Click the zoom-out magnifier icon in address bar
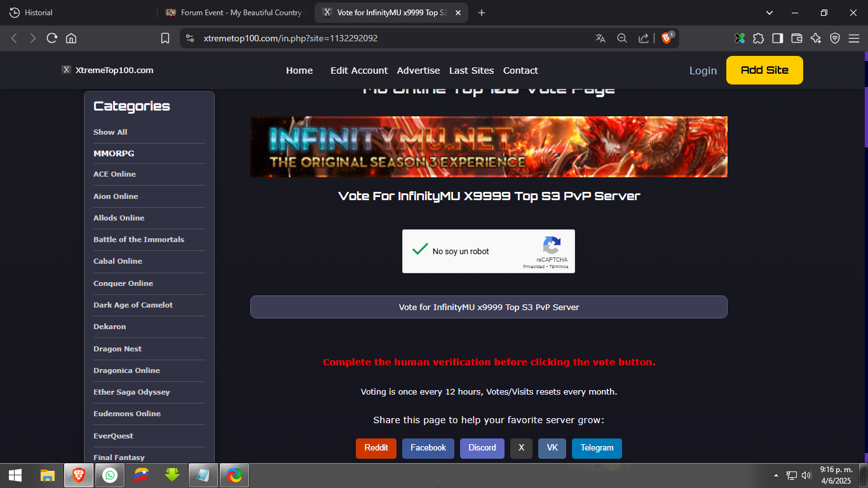868x488 pixels. (622, 38)
